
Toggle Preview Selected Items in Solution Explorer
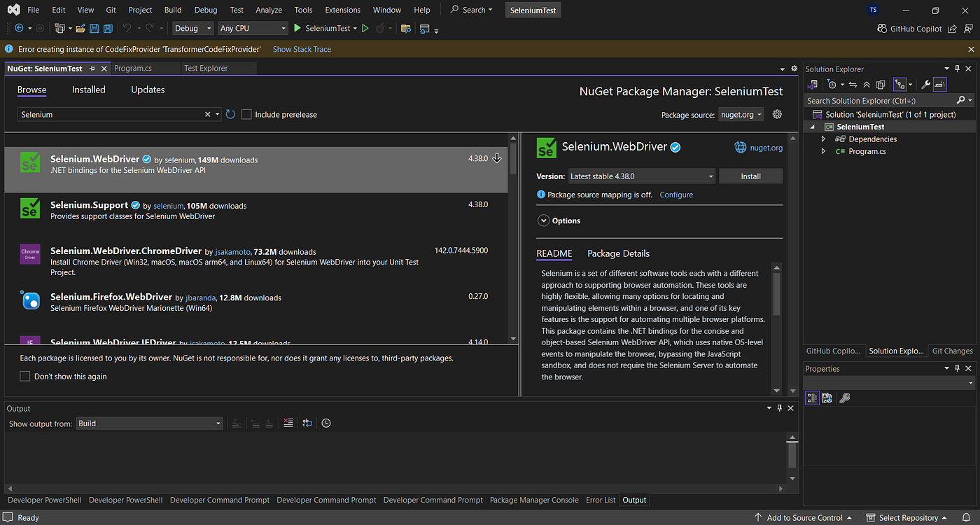click(x=939, y=85)
